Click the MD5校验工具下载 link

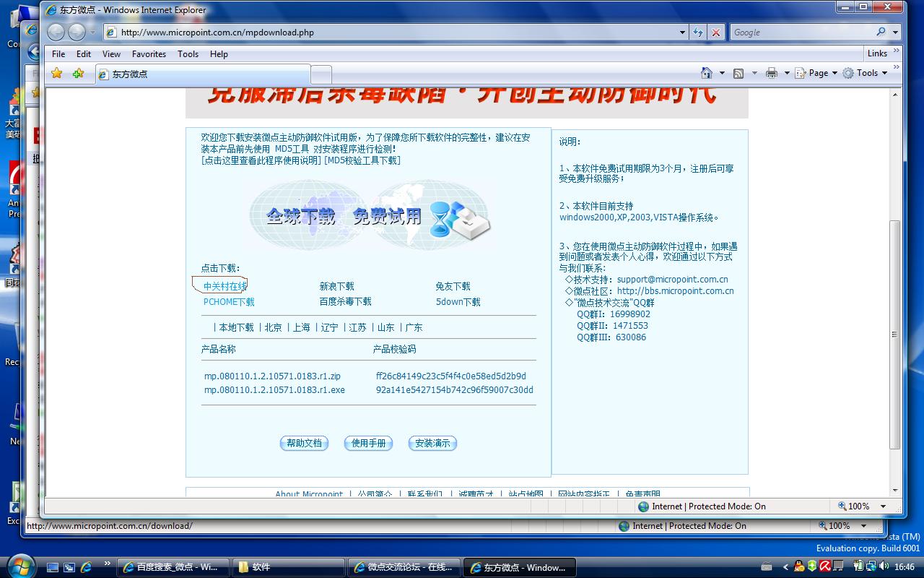(x=362, y=160)
